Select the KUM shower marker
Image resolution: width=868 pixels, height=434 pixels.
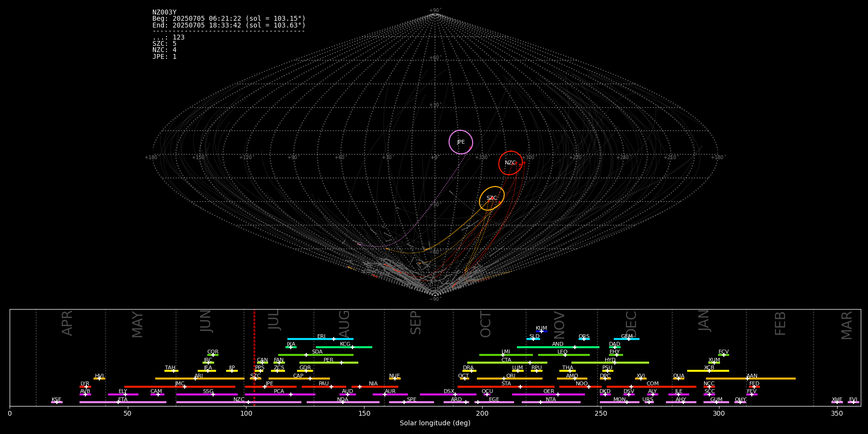542,331
